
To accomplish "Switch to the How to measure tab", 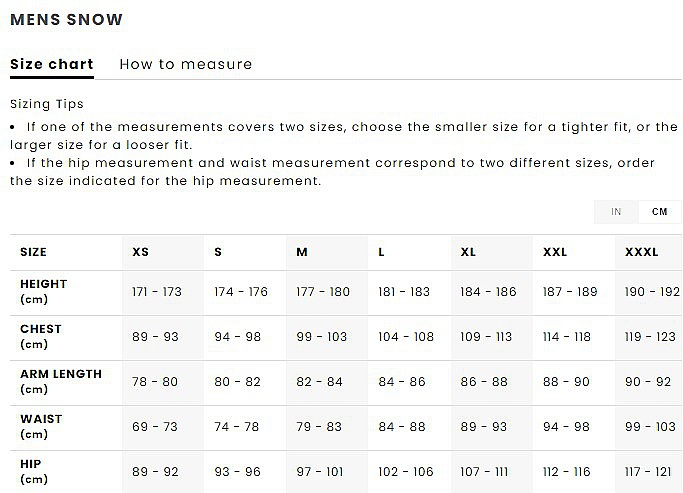I will coord(186,64).
